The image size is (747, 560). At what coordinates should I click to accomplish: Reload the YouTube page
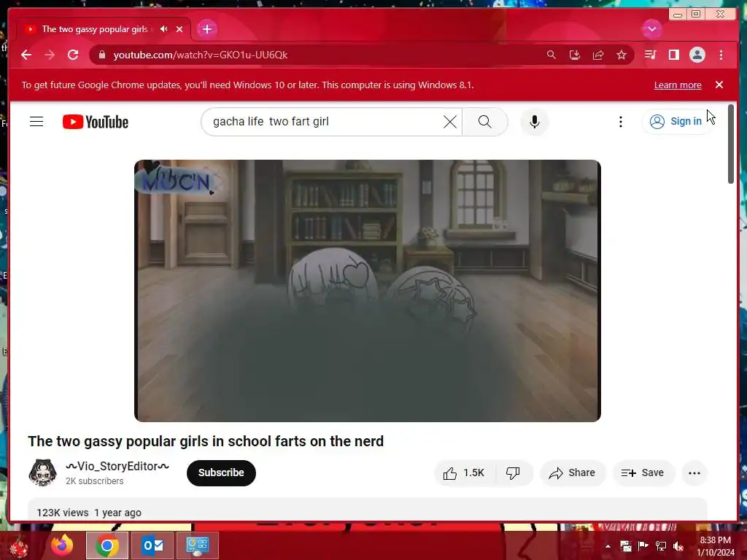[73, 55]
